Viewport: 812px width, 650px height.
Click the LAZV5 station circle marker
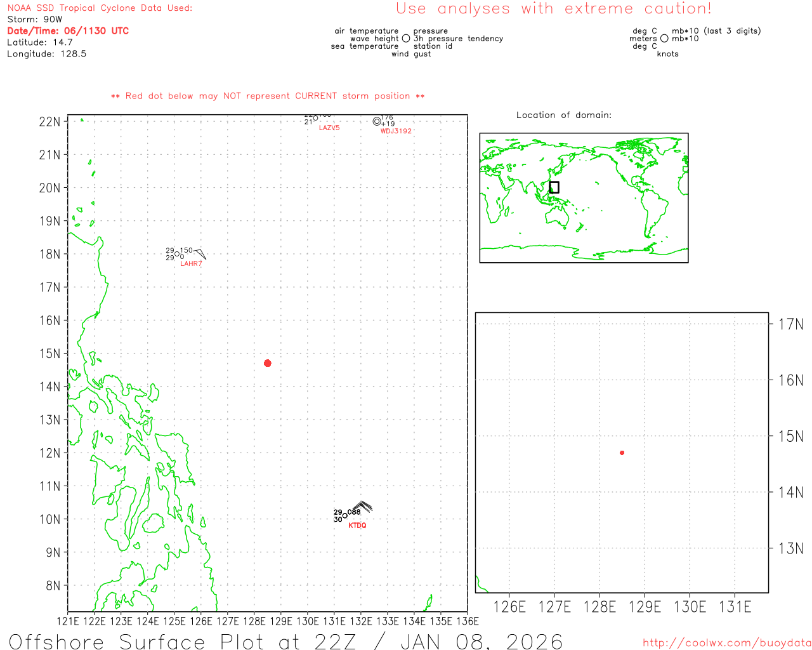pos(315,118)
